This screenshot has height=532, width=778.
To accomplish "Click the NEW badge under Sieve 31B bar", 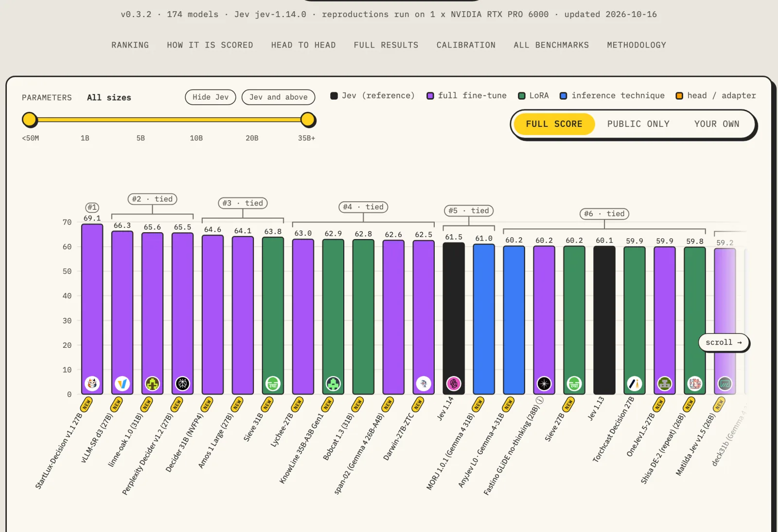I will click(267, 404).
